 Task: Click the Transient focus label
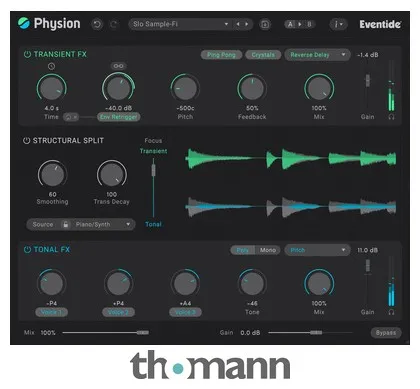tap(153, 151)
